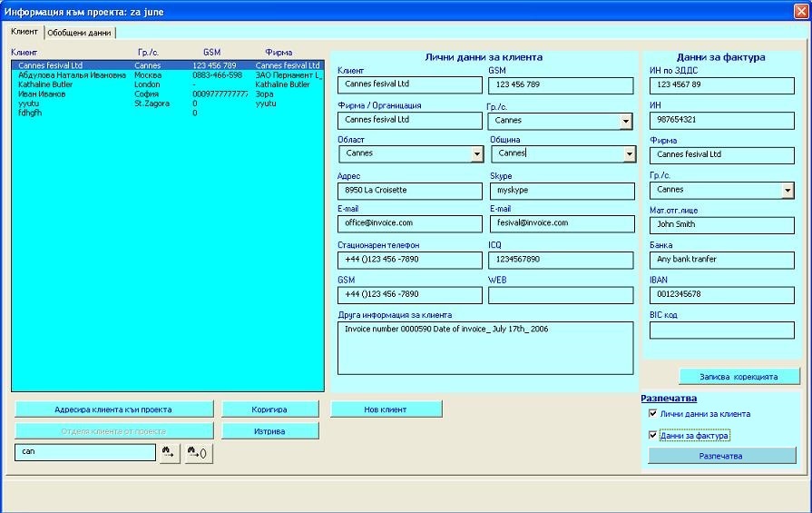812x513 pixels.
Task: Click the binoculars search-with-parentheses icon button
Action: click(199, 452)
